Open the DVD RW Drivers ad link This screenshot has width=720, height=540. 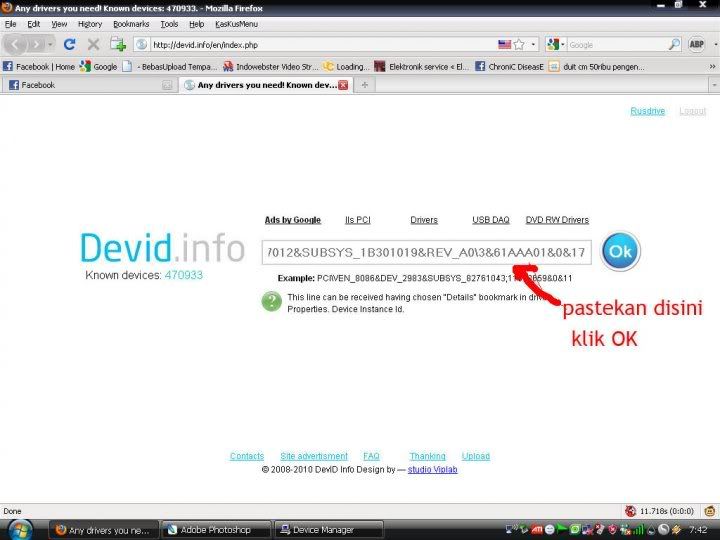coord(557,220)
